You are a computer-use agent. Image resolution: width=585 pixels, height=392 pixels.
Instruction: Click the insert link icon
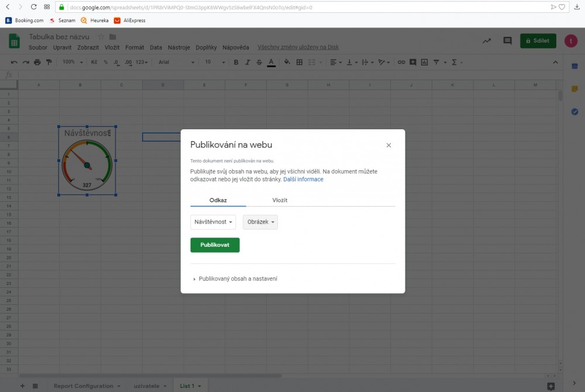[x=401, y=62]
